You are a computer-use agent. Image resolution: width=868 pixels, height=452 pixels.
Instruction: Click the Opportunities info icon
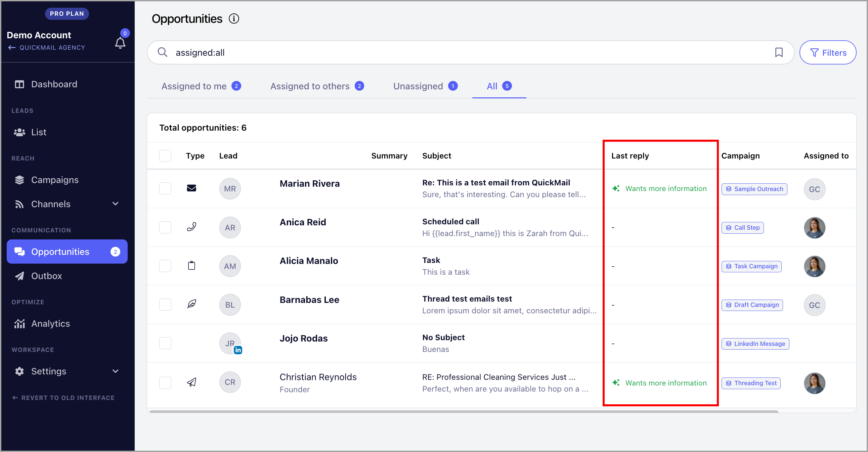point(234,18)
